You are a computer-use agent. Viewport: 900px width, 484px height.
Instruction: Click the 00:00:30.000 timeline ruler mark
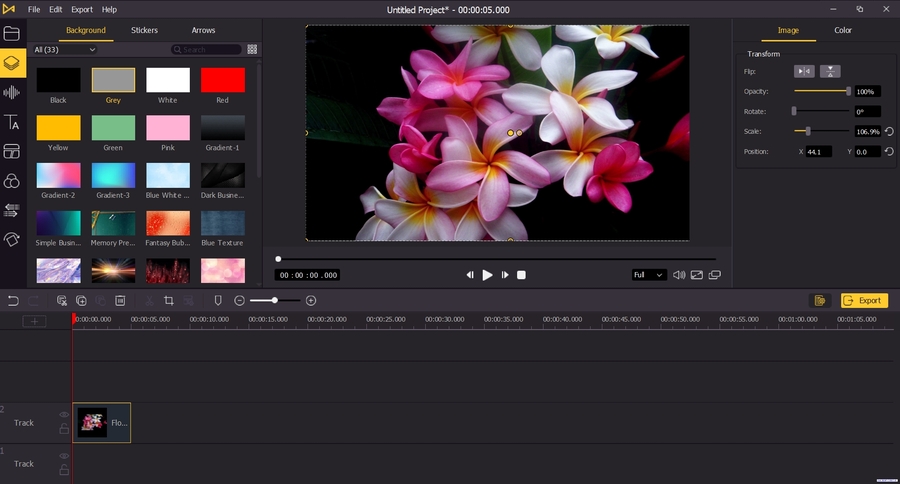coord(445,319)
